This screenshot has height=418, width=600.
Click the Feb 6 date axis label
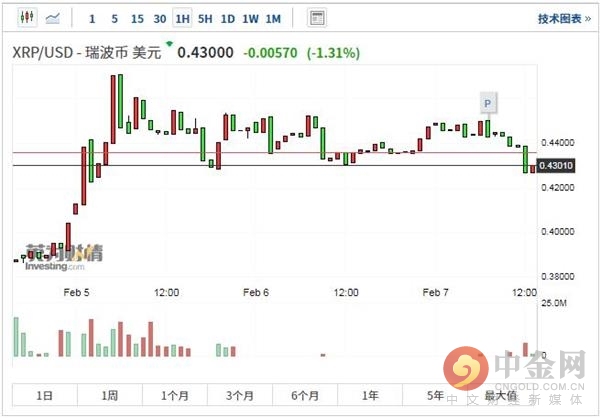pos(256,293)
